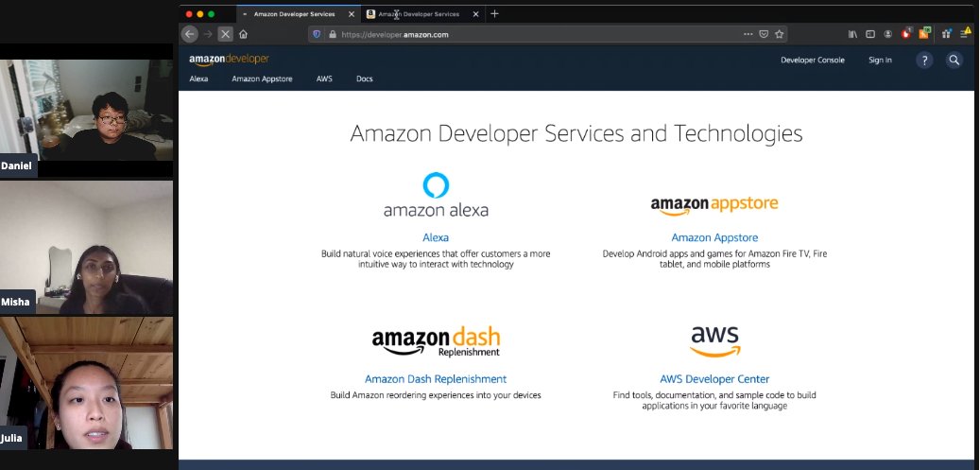
Task: Open the browser home page
Action: pos(243,34)
